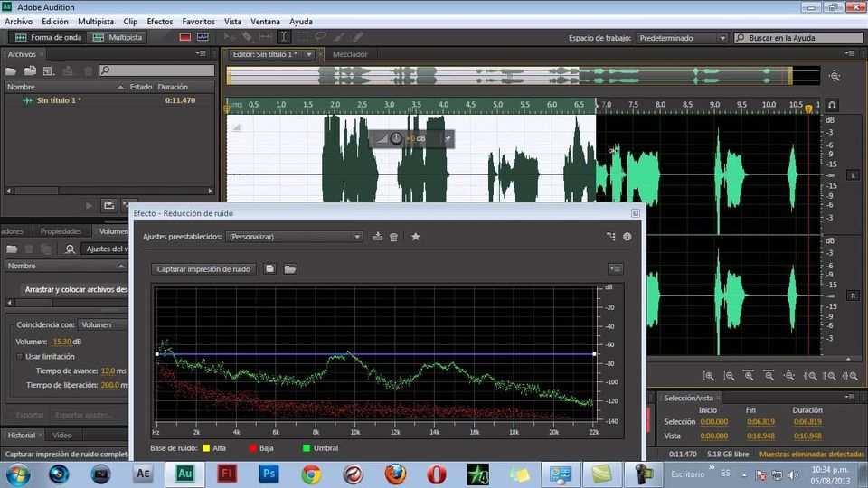Toggle the right channel R button

pos(853,296)
